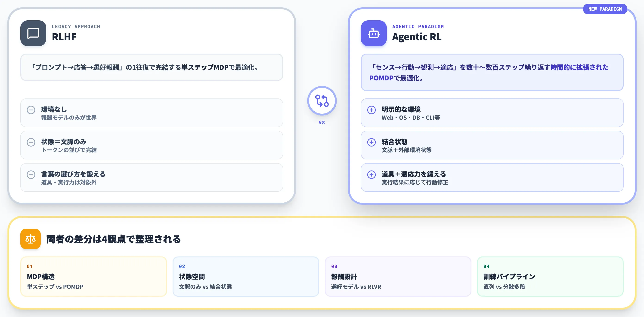Click the 明示的な環境 title text
The width and height of the screenshot is (644, 317).
(401, 110)
